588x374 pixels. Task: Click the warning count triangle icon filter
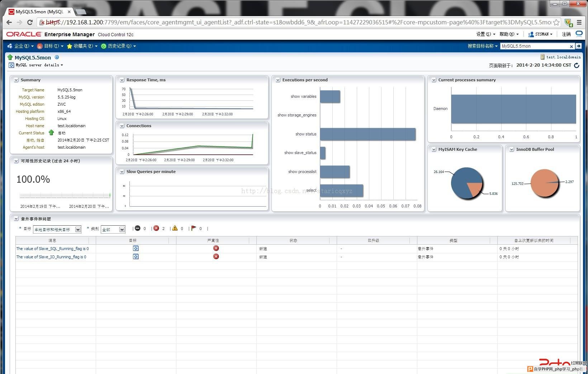(x=175, y=228)
